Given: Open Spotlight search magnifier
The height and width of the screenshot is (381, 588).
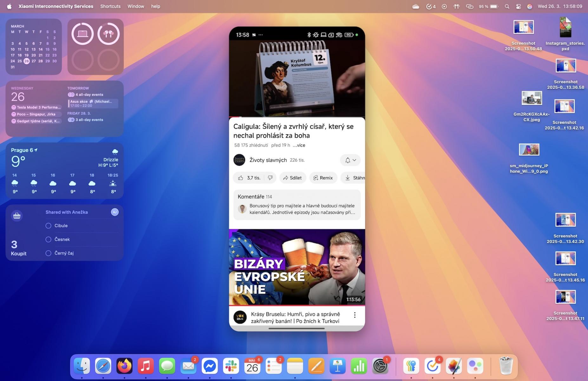Looking at the screenshot, I should [x=507, y=6].
